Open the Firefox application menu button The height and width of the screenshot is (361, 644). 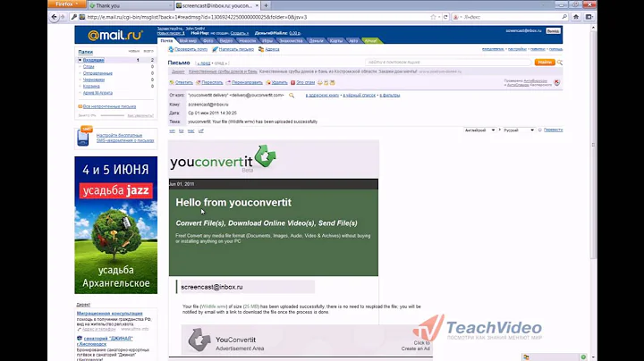(x=67, y=4)
